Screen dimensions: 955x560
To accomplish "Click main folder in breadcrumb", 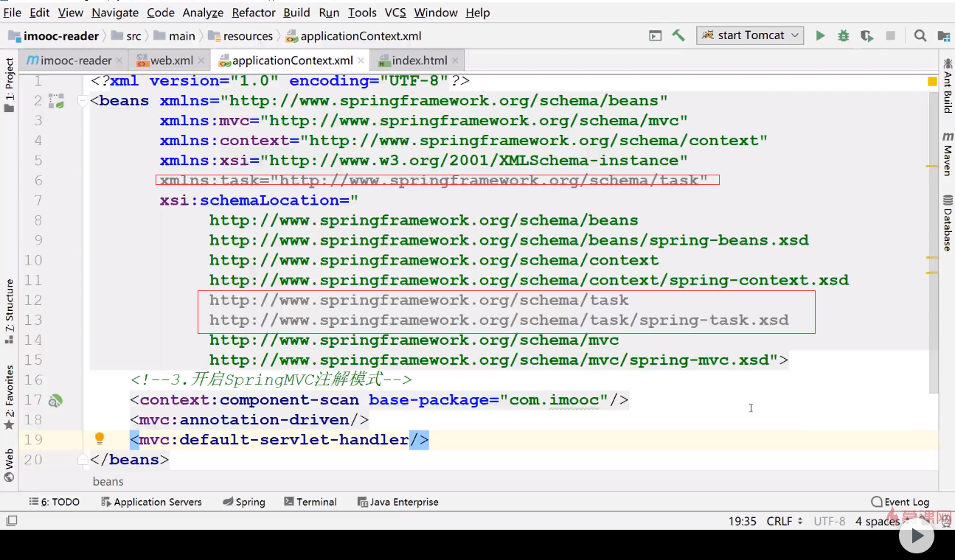I will pyautogui.click(x=175, y=36).
